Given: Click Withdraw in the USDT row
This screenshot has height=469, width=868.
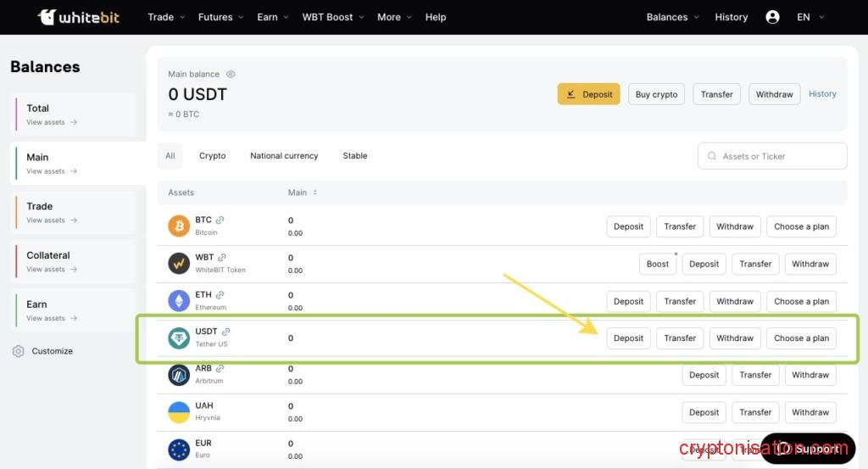Looking at the screenshot, I should click(x=735, y=338).
